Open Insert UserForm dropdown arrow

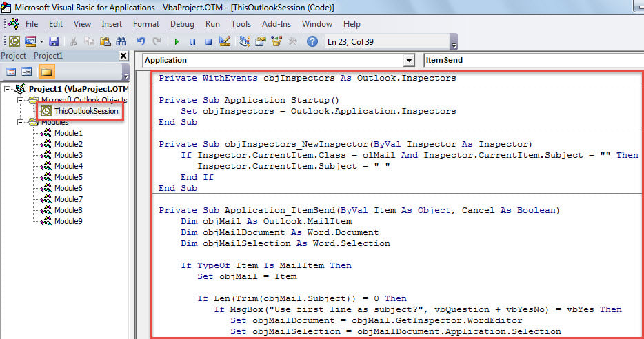click(41, 41)
